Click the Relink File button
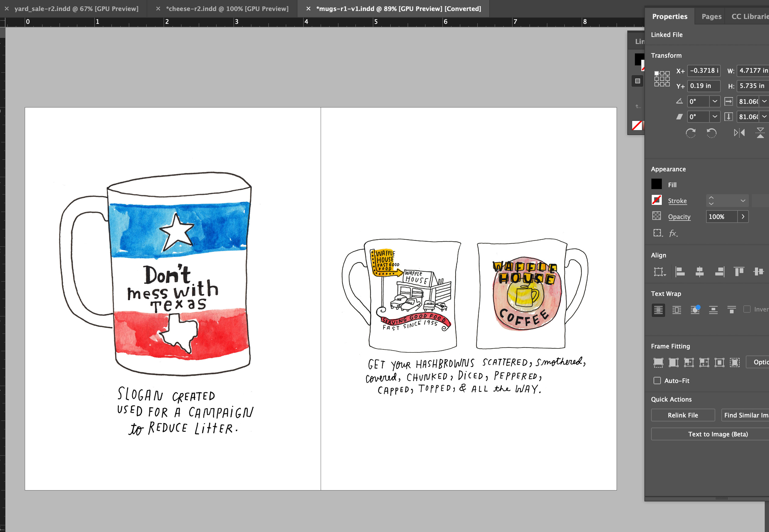This screenshot has height=532, width=769. pos(683,415)
